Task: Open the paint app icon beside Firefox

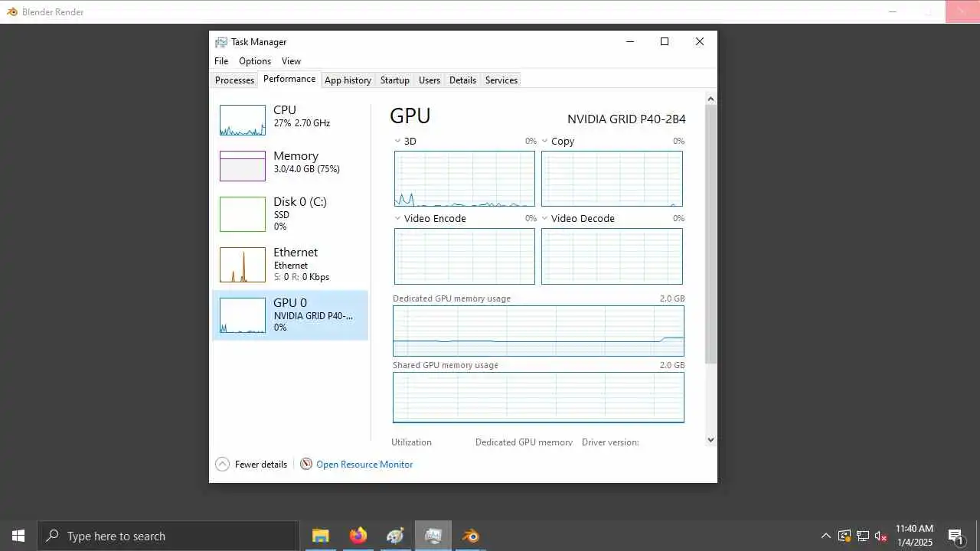Action: pos(395,536)
